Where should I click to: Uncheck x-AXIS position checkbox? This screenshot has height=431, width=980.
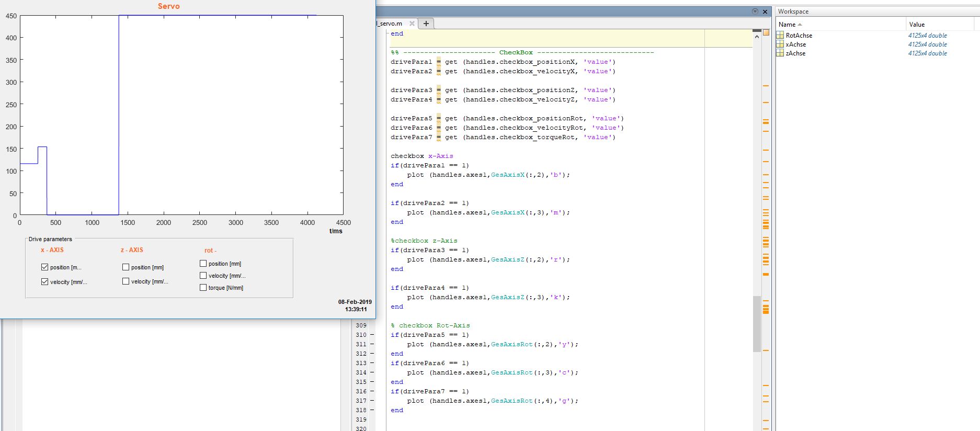44,267
